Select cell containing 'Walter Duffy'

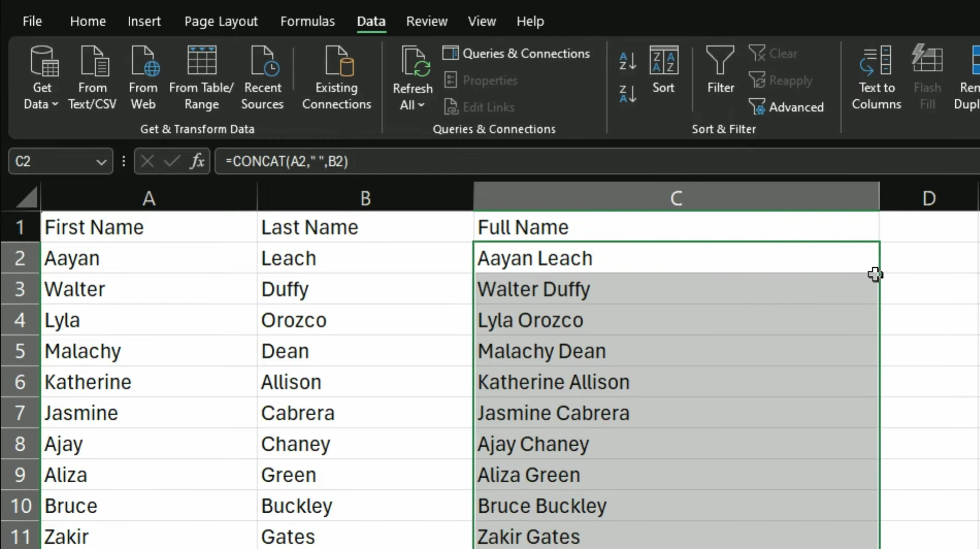point(676,289)
